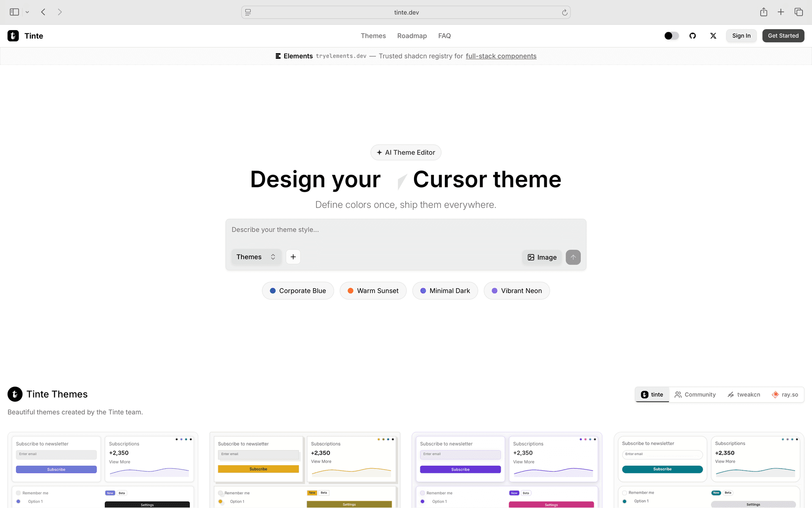Submit the prompt with the up-arrow send icon

(x=573, y=257)
